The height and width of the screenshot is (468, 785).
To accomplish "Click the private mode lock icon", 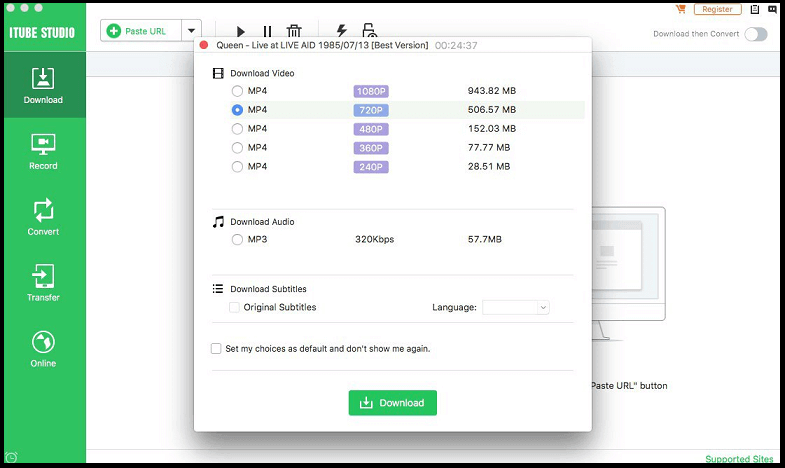I will 369,30.
